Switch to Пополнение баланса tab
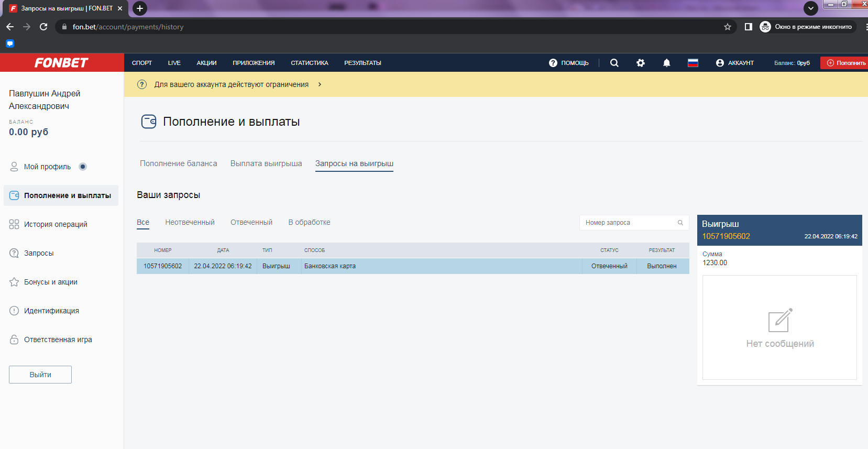This screenshot has width=868, height=449. (x=178, y=163)
